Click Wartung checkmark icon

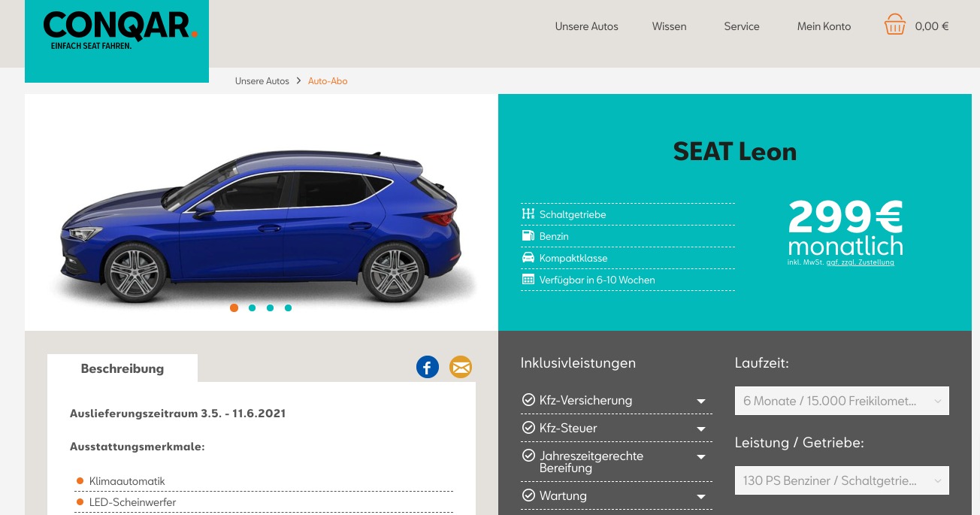tap(528, 495)
